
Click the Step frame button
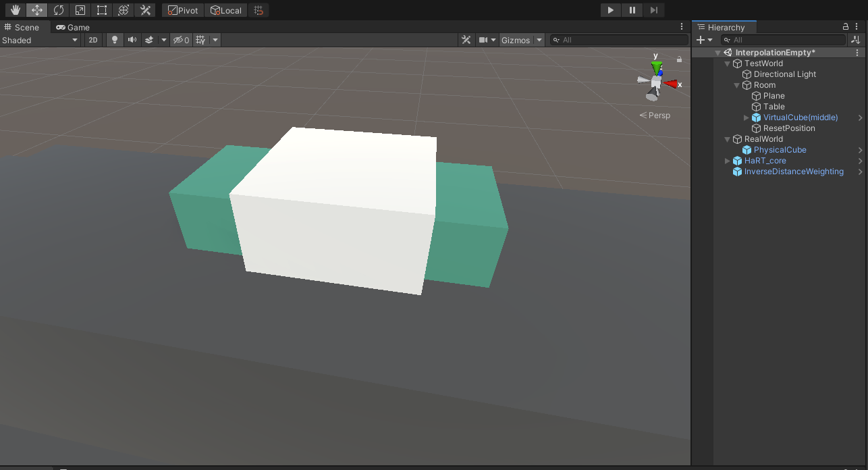click(x=653, y=10)
